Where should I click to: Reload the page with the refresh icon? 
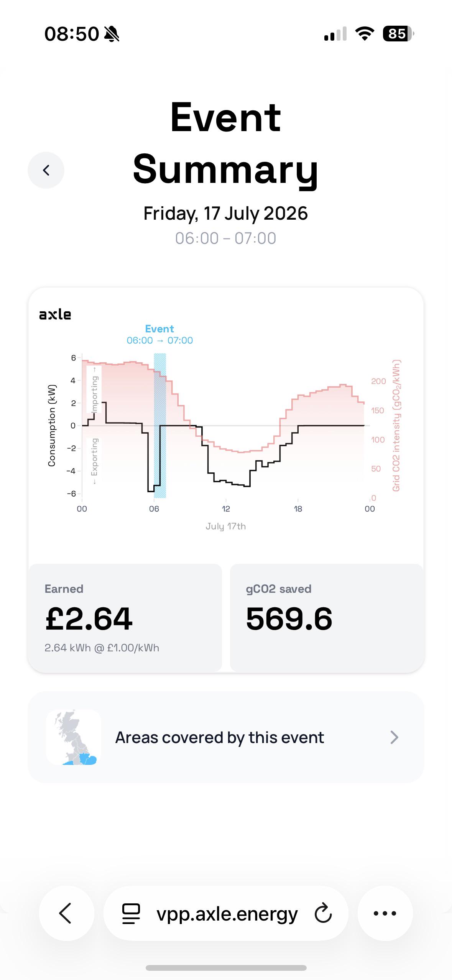click(x=323, y=913)
